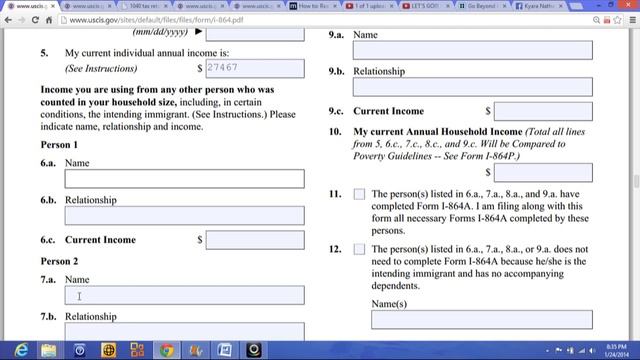Switch to the 1040 tax return tab
The image size is (640, 360).
click(x=144, y=6)
